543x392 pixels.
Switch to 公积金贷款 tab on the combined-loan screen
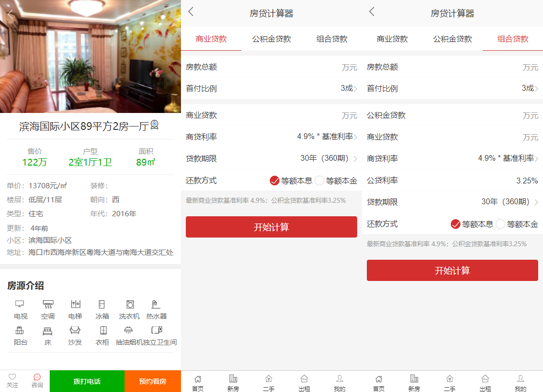[x=453, y=39]
